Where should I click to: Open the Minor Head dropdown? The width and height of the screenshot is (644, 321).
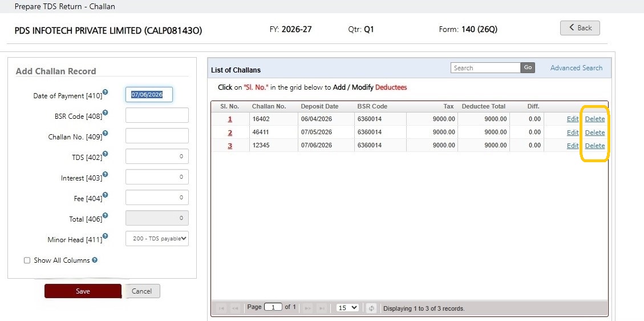[157, 238]
